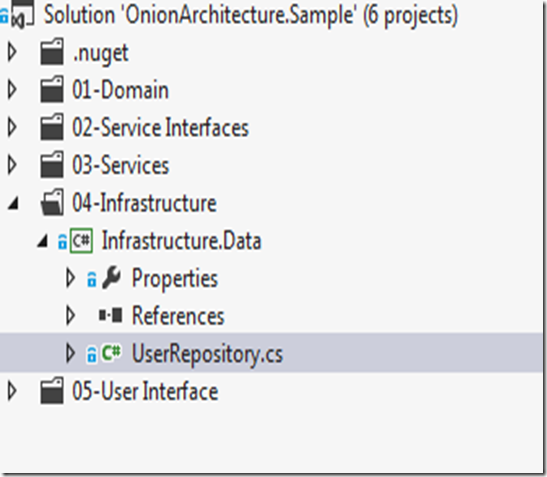Click the 02-Service Interfaces folder icon
This screenshot has height=477, width=547.
[52, 127]
